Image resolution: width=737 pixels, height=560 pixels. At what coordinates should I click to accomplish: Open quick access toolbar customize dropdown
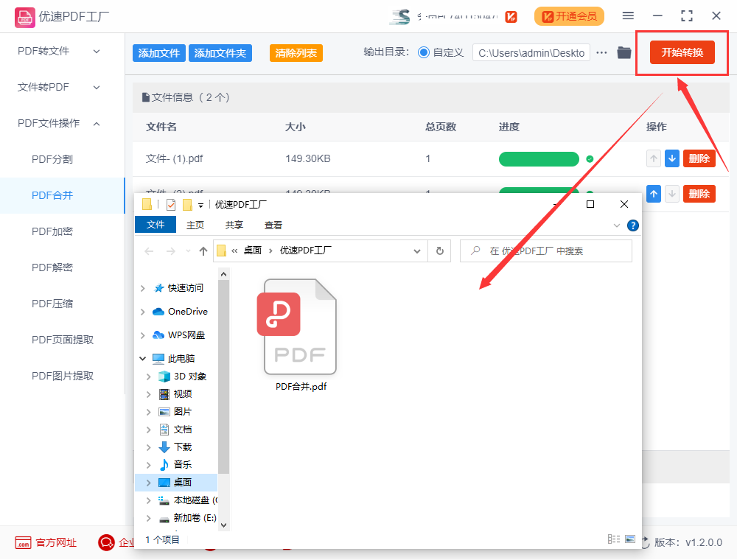click(x=200, y=205)
